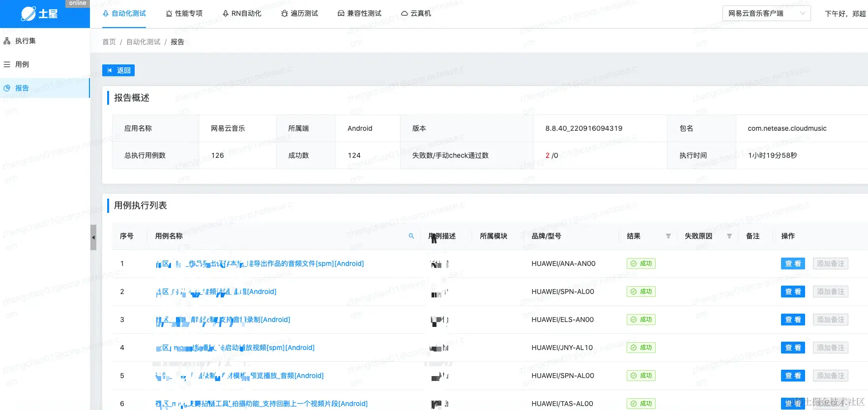Click 查看 for row 1 HUAWEI/ANA-AN00
Image resolution: width=868 pixels, height=410 pixels.
tap(793, 264)
